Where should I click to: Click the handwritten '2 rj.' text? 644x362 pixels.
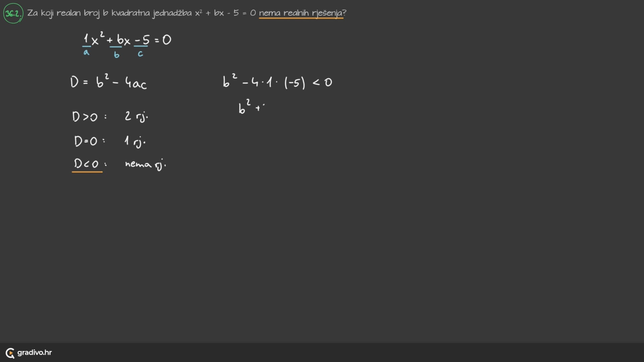pos(136,117)
